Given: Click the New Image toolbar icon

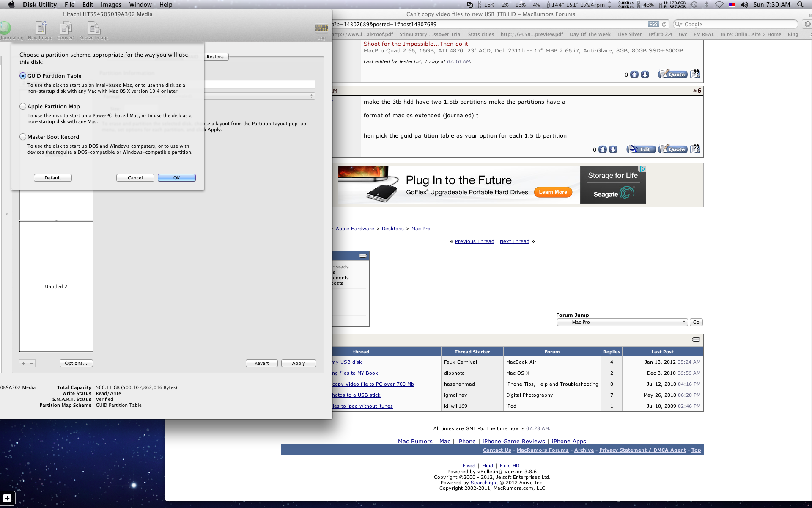Looking at the screenshot, I should click(x=41, y=29).
